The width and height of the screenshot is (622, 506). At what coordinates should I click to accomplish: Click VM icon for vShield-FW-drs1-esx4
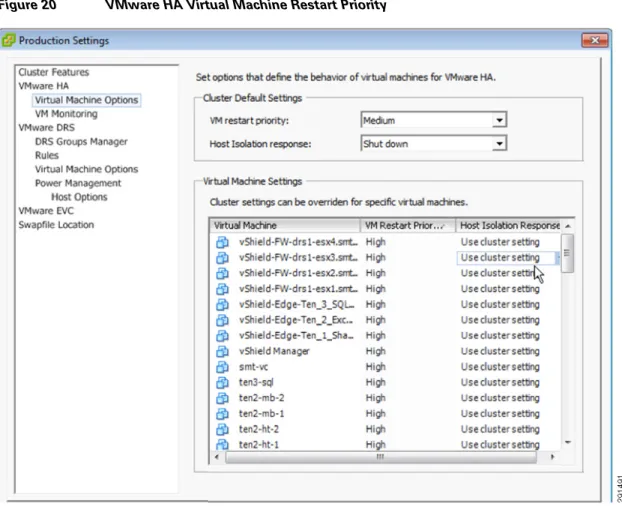[x=223, y=242]
